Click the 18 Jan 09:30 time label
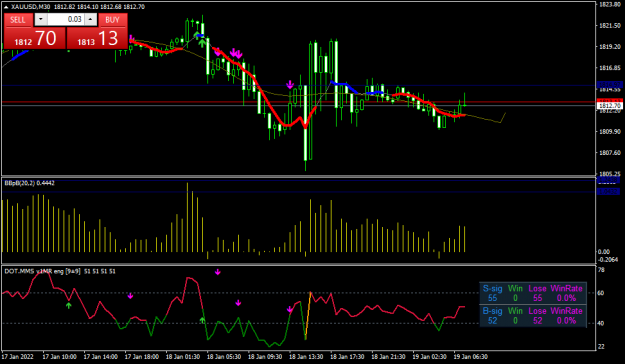The image size is (625, 364). coord(265,356)
